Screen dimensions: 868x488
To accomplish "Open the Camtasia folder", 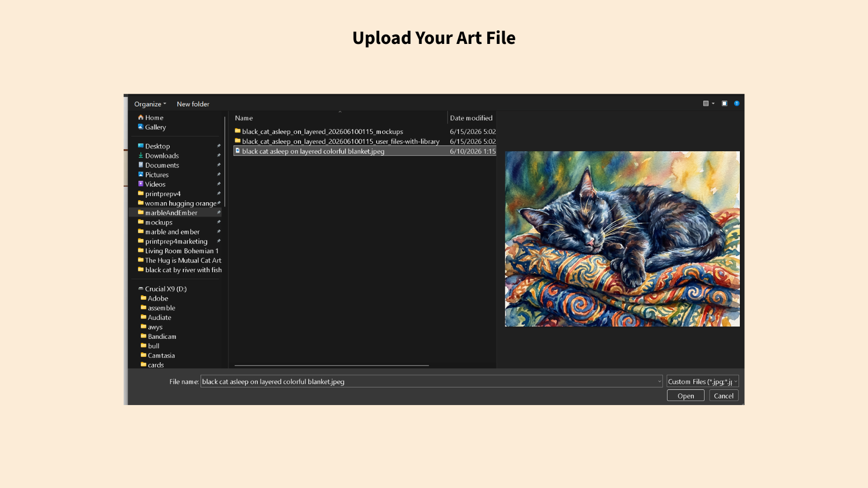I will tap(161, 356).
